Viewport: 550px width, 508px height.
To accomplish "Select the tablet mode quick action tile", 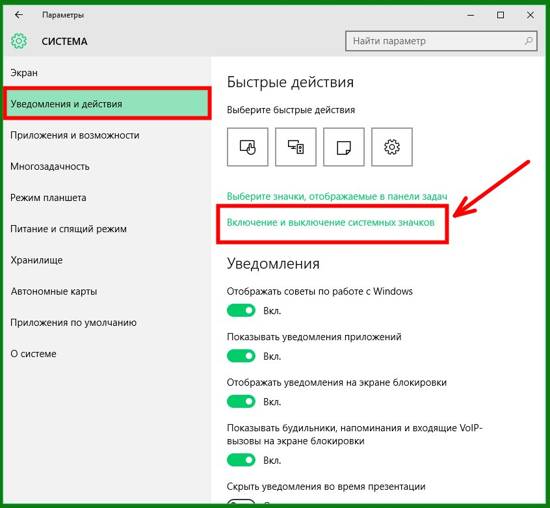I will click(x=248, y=147).
